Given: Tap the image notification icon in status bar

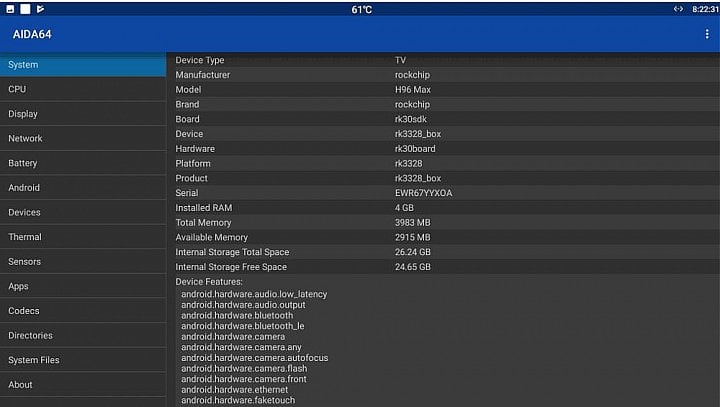Looking at the screenshot, I should (10, 9).
